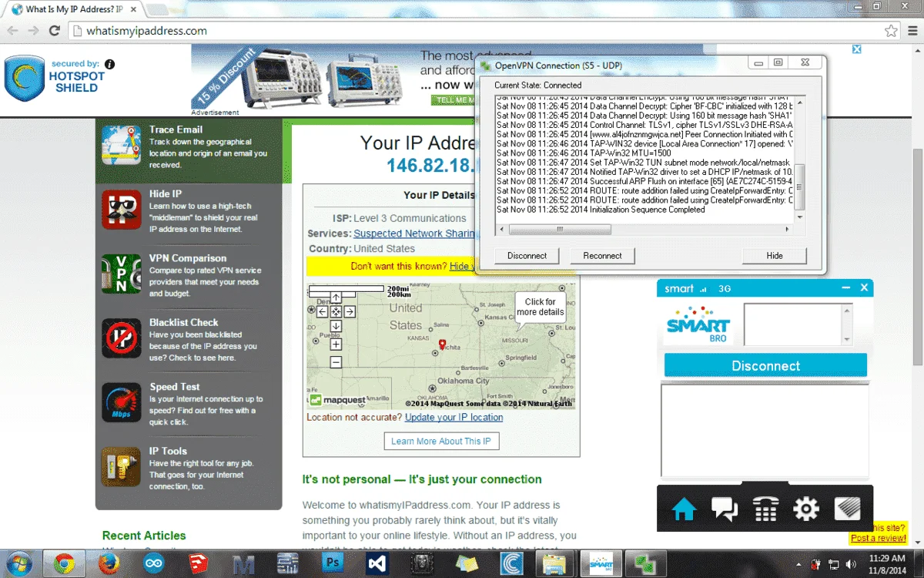Click the red location pin on map

[x=442, y=344]
